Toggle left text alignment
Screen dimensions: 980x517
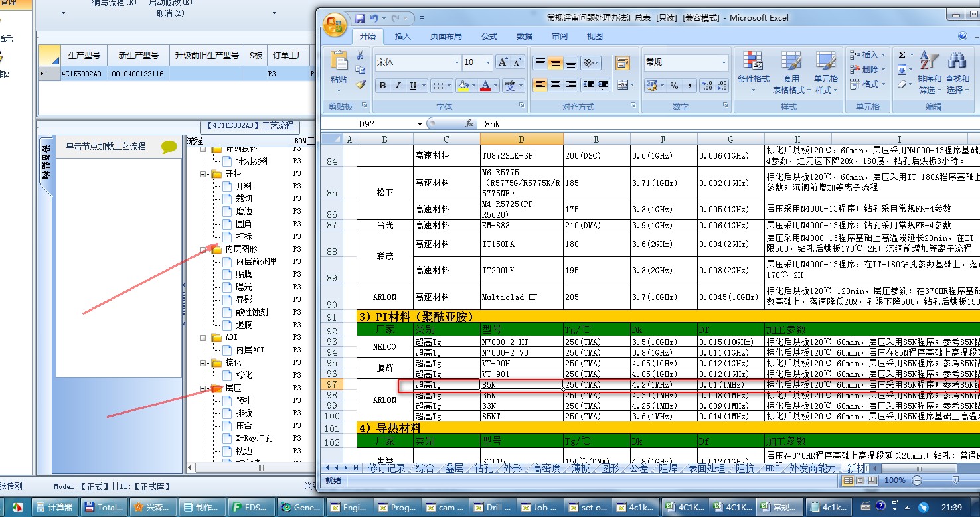click(540, 85)
